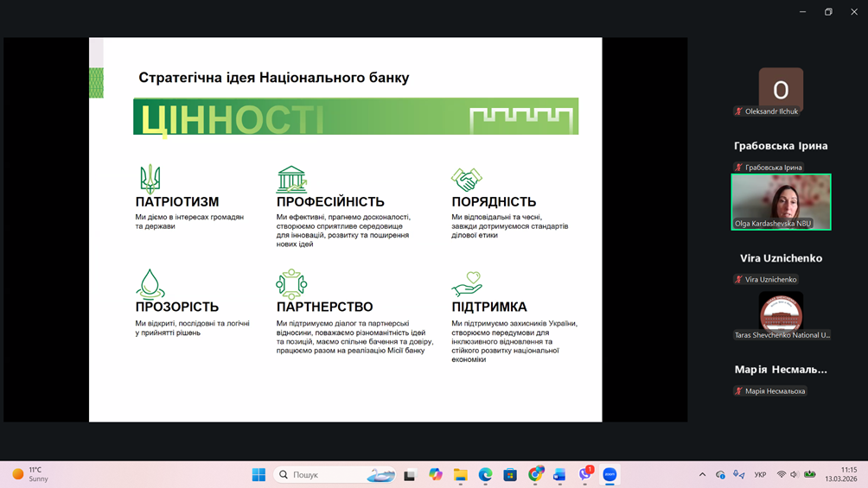Open Wi-Fi network settings in the tray
The height and width of the screenshot is (488, 868).
782,474
